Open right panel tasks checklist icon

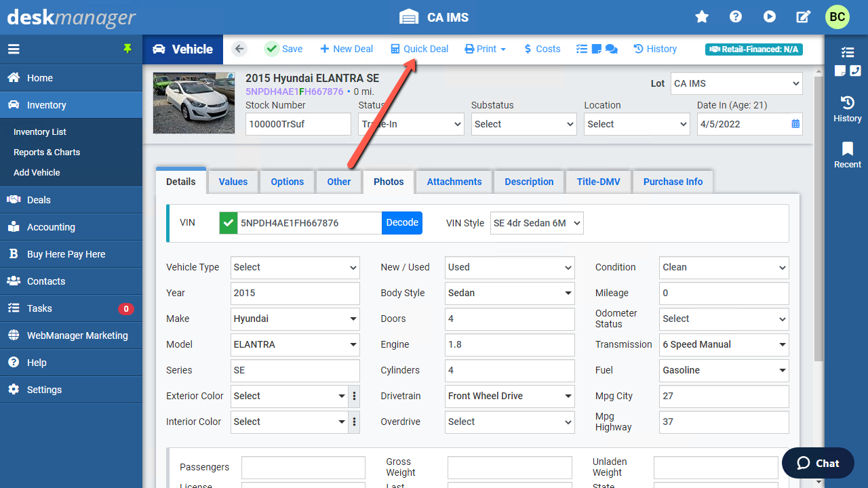click(x=848, y=52)
